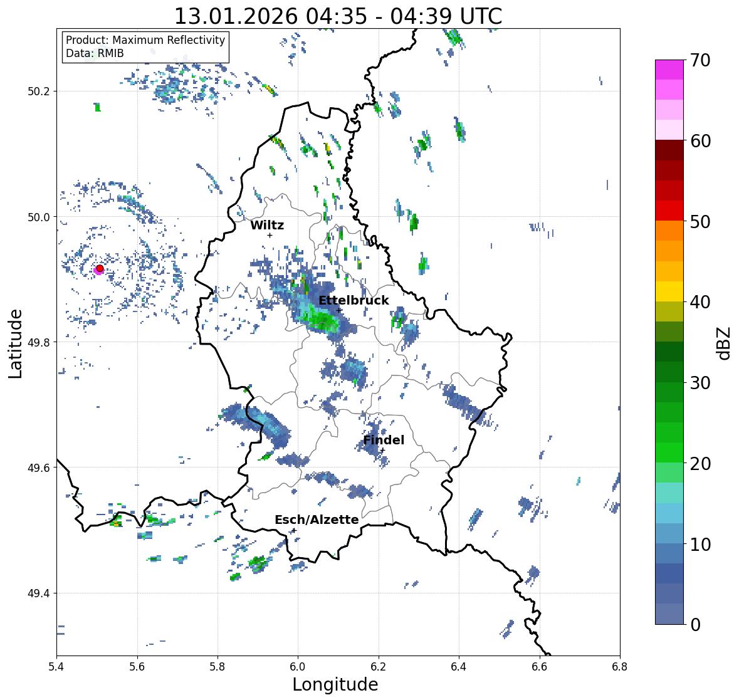Image resolution: width=739 pixels, height=700 pixels.
Task: Click the longitude tick label 5.6
Action: [137, 667]
